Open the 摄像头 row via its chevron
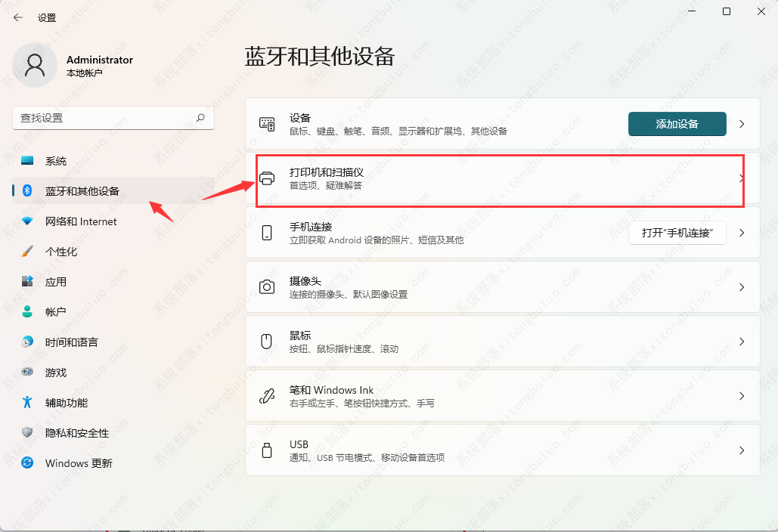The height and width of the screenshot is (532, 778). pos(742,287)
